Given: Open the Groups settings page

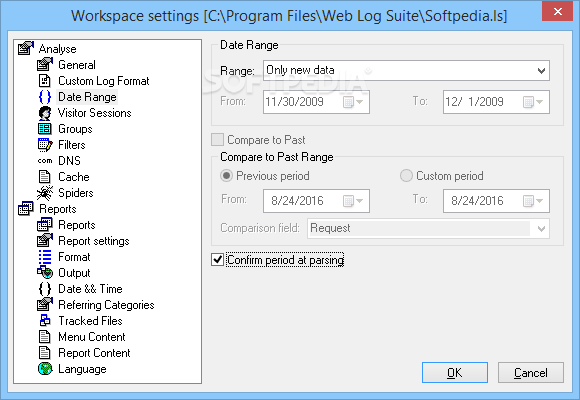Looking at the screenshot, I should point(75,129).
